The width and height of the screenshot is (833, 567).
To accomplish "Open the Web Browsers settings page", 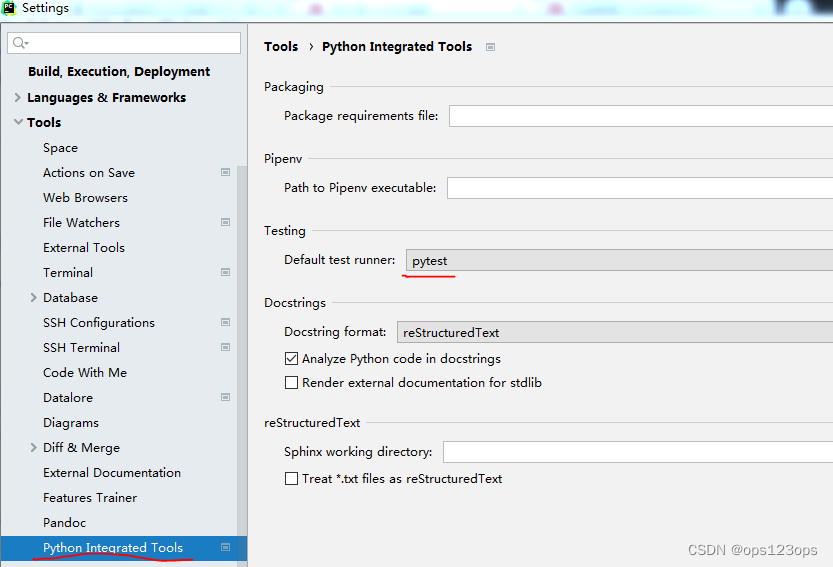I will (x=85, y=197).
